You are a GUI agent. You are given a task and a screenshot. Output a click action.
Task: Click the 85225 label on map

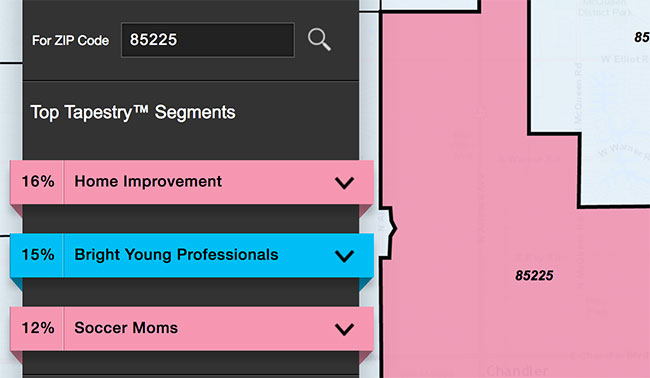click(x=534, y=276)
